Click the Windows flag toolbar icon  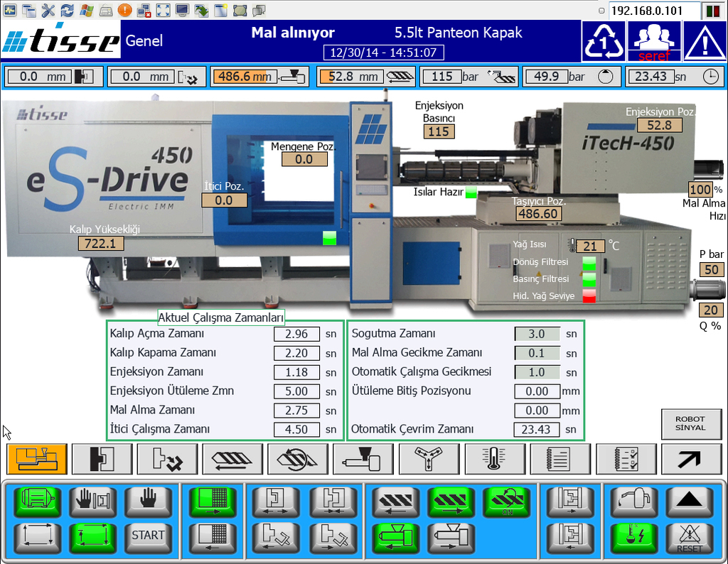[x=86, y=10]
